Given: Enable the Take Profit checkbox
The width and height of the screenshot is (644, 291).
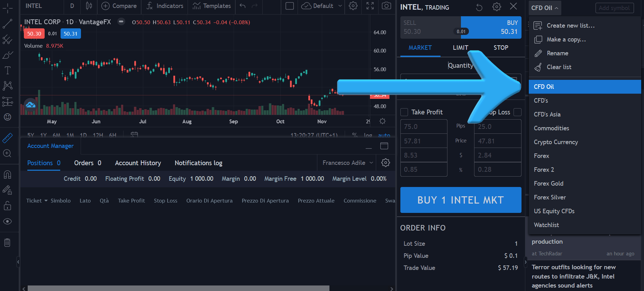Looking at the screenshot, I should pyautogui.click(x=404, y=112).
